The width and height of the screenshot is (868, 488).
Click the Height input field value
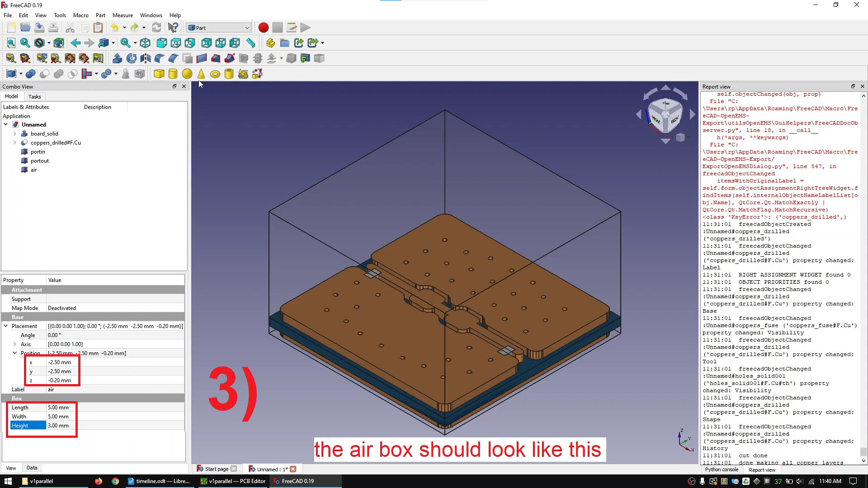58,426
